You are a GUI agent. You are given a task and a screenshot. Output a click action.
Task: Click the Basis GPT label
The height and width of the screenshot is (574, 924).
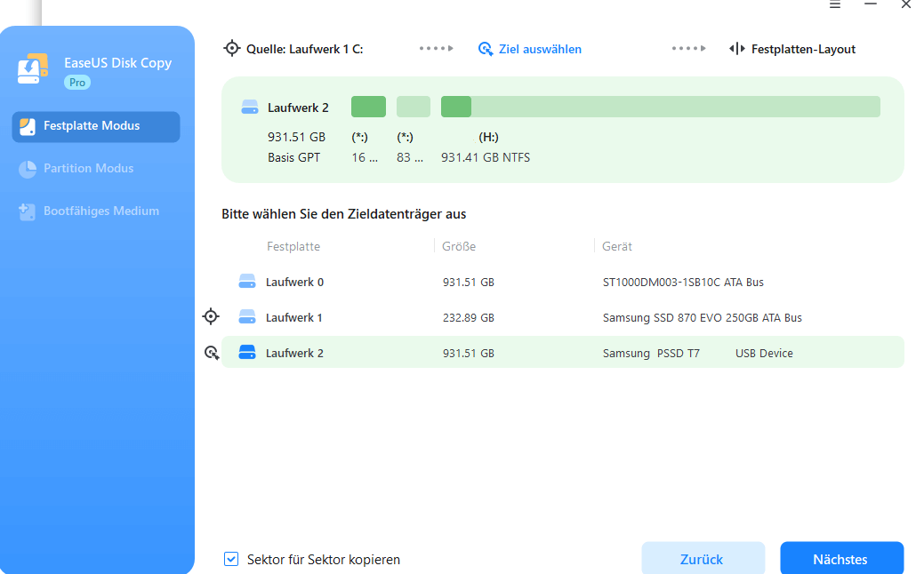[x=293, y=157]
